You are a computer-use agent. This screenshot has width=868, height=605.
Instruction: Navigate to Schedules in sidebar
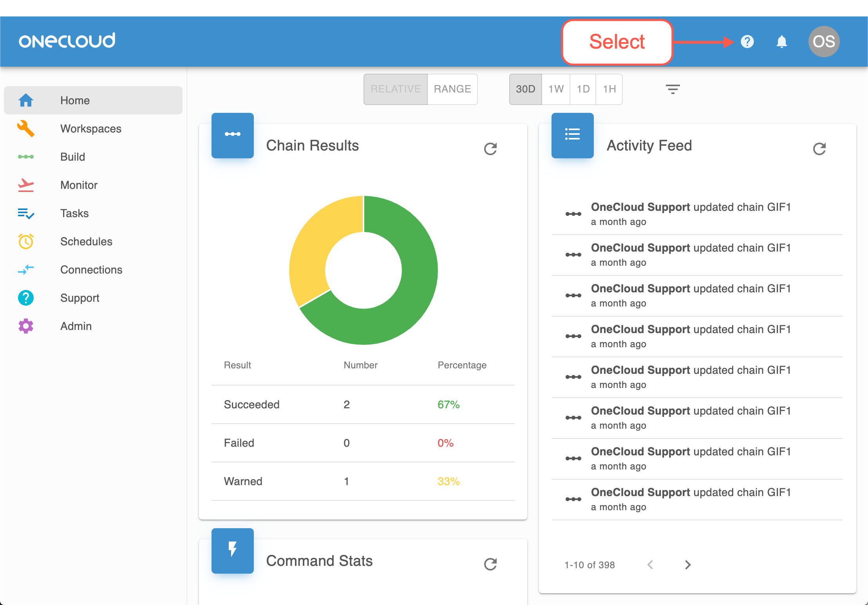(x=86, y=241)
